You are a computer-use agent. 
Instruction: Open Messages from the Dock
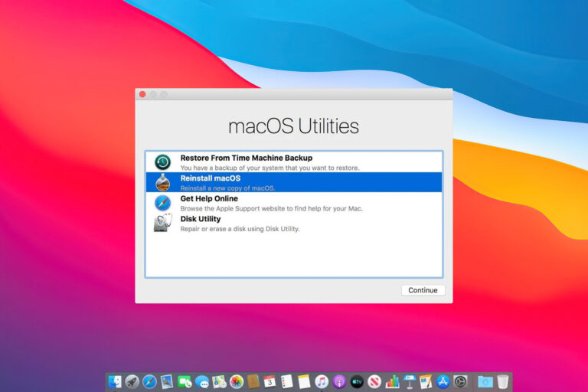click(x=202, y=382)
